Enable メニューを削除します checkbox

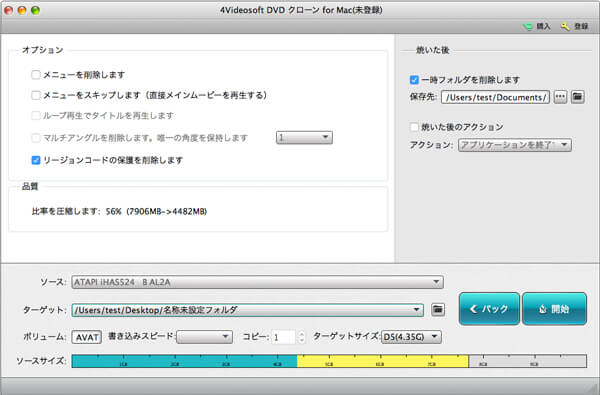tap(36, 75)
